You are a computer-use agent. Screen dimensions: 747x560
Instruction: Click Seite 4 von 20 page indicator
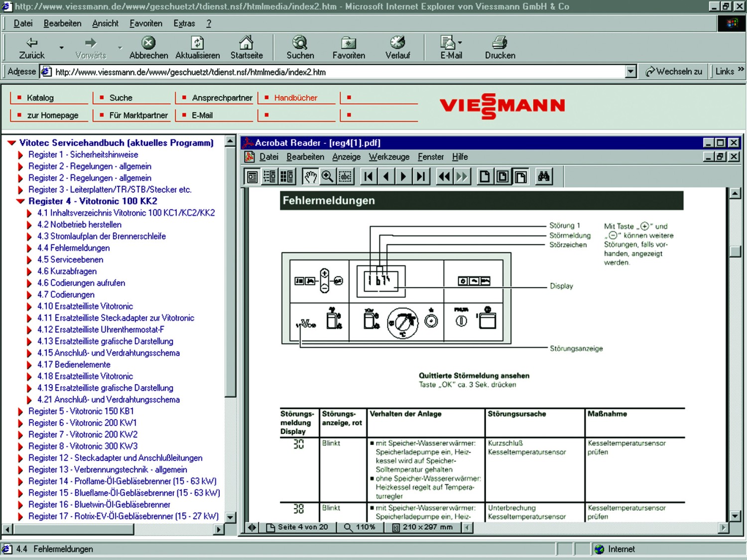point(298,527)
